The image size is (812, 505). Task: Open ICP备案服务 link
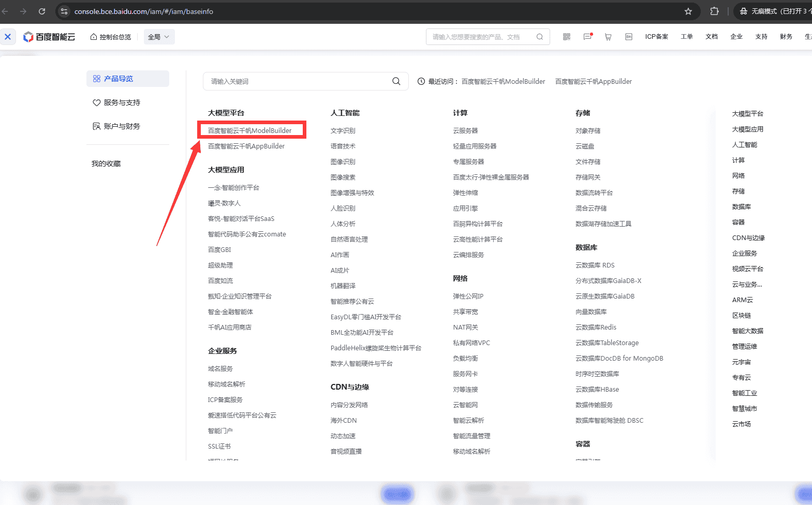pyautogui.click(x=225, y=399)
